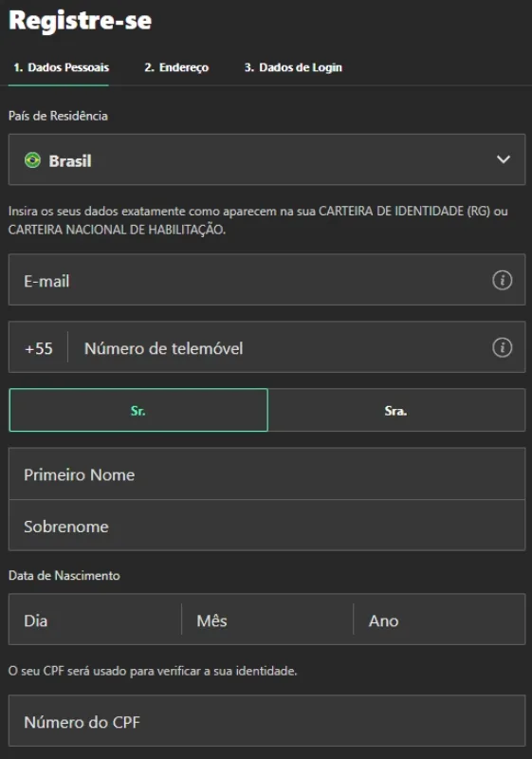The image size is (532, 759).
Task: Click the chevron arrow in country selector
Action: click(504, 159)
